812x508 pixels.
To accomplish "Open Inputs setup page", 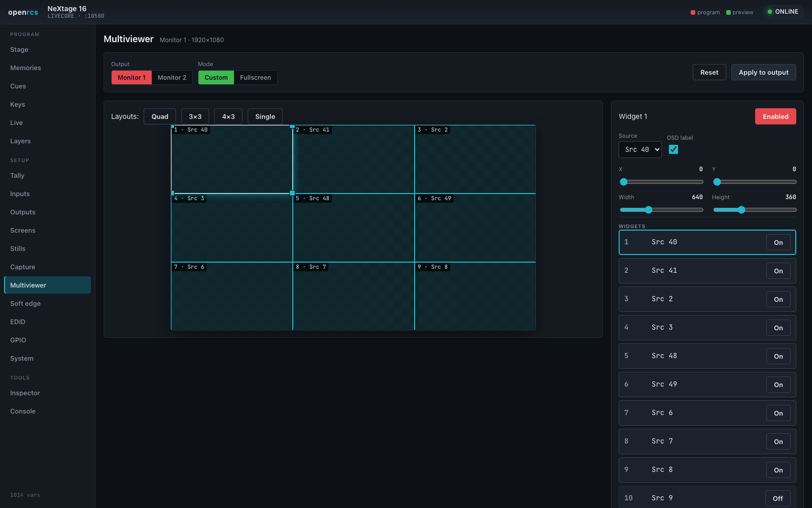I will (47, 194).
